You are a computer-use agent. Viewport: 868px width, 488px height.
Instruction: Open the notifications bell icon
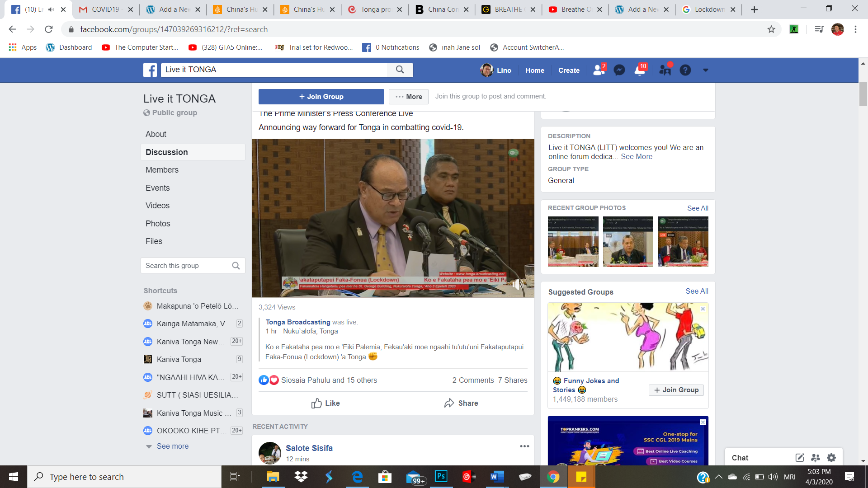click(640, 70)
